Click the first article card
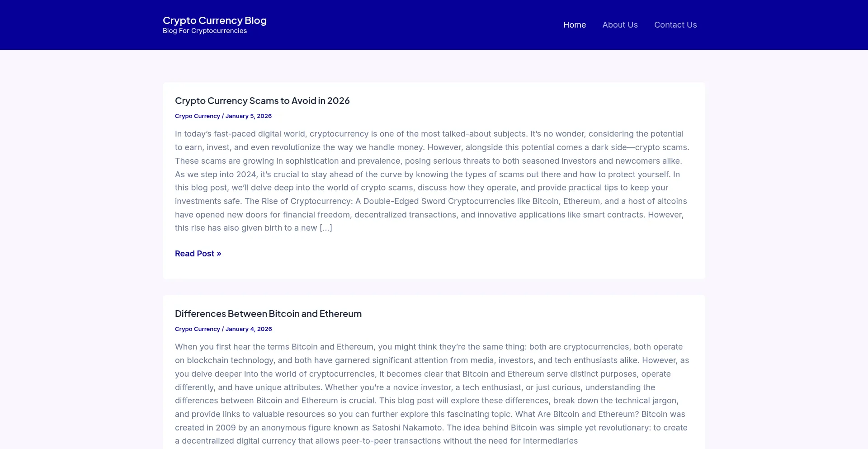Viewport: 868px width, 449px height. 434,180
